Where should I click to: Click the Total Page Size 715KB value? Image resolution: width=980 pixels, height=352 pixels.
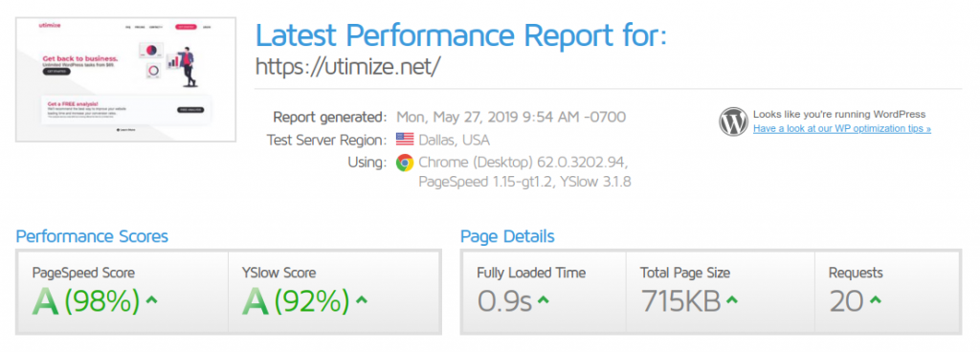680,301
